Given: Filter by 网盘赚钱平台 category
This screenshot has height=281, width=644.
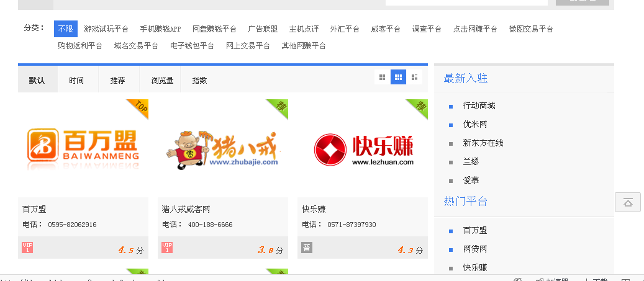Looking at the screenshot, I should point(214,29).
